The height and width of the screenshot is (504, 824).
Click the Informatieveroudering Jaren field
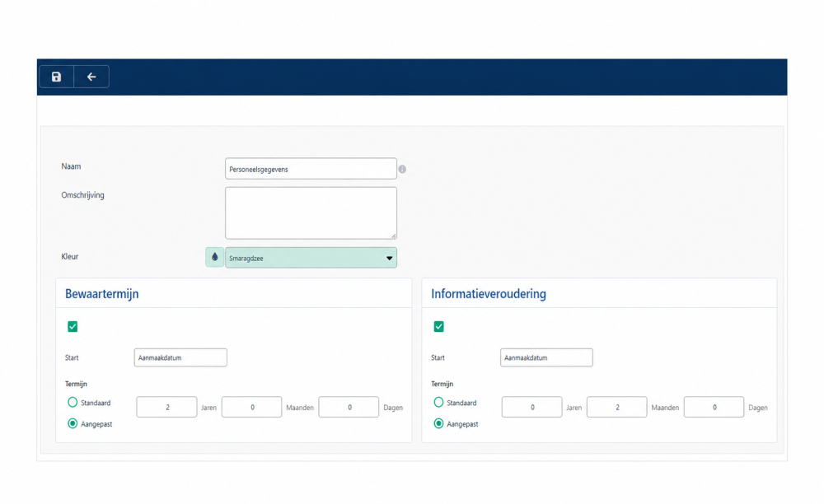(x=531, y=407)
